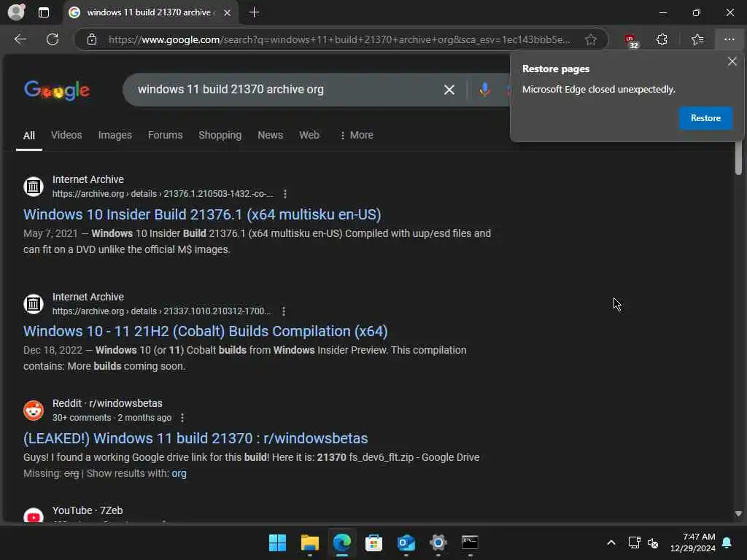Dismiss the Restore pages popup

(732, 61)
